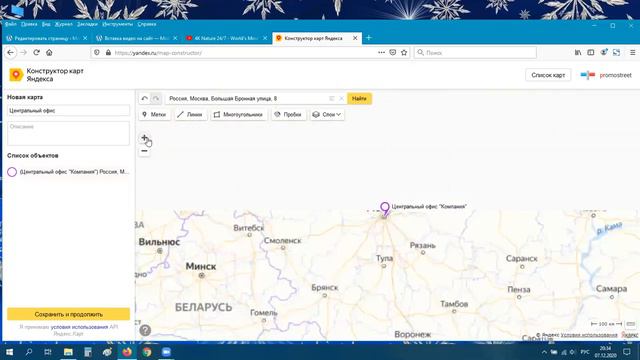The height and width of the screenshot is (360, 640).
Task: Open условия использования link under save button
Action: pos(79,327)
